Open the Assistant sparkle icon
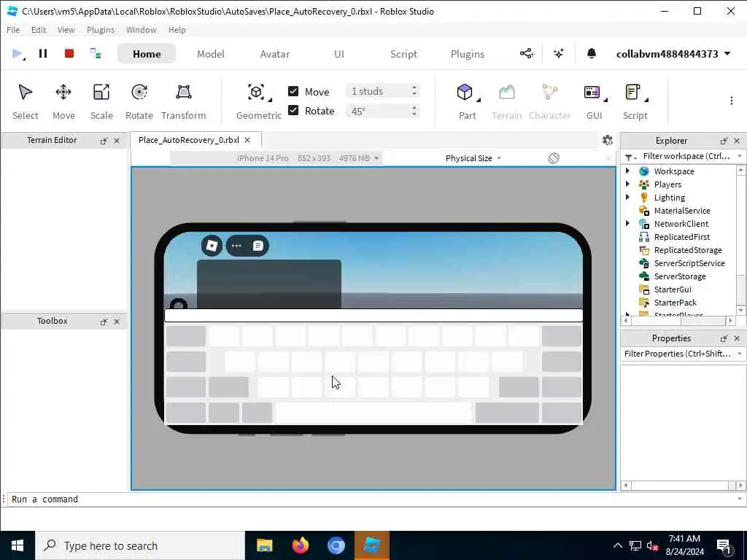This screenshot has height=560, width=747. coord(559,53)
